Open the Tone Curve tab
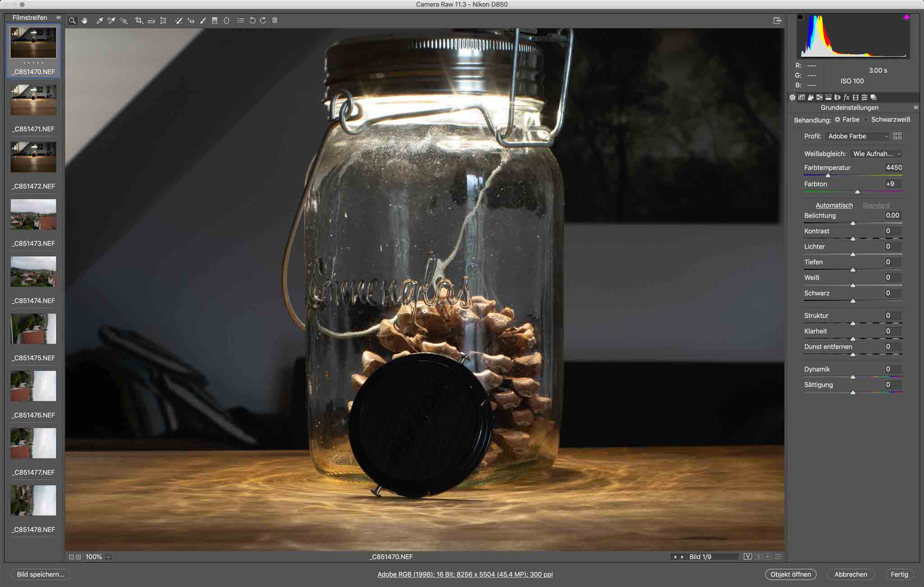924x587 pixels. tap(801, 97)
